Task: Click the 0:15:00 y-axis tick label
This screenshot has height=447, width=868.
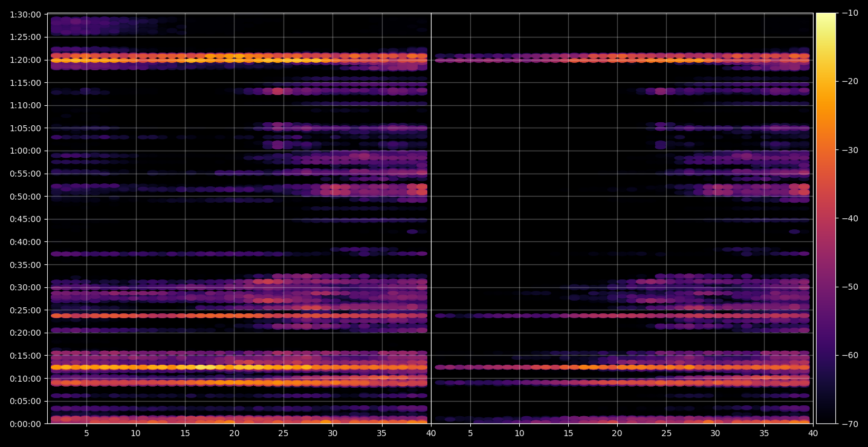Action: click(x=25, y=356)
